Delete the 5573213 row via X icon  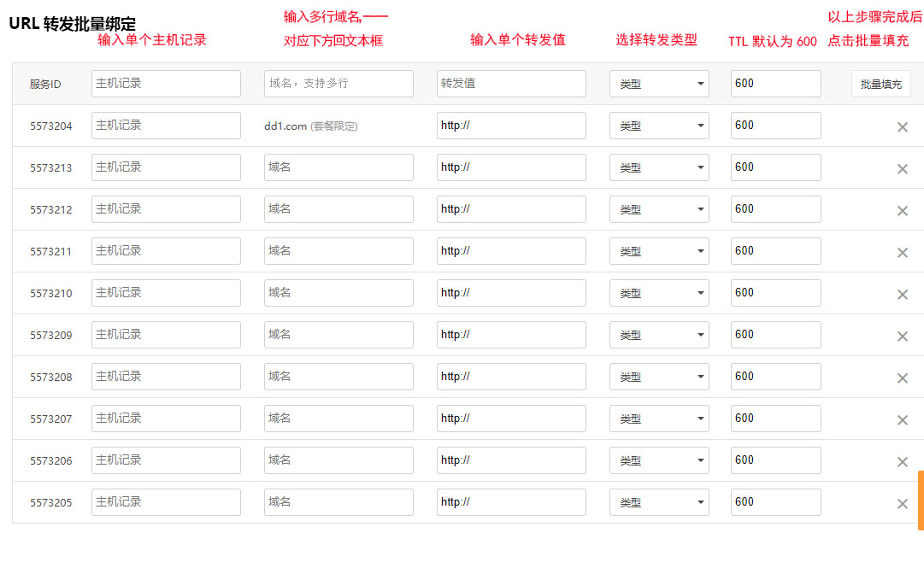click(902, 169)
